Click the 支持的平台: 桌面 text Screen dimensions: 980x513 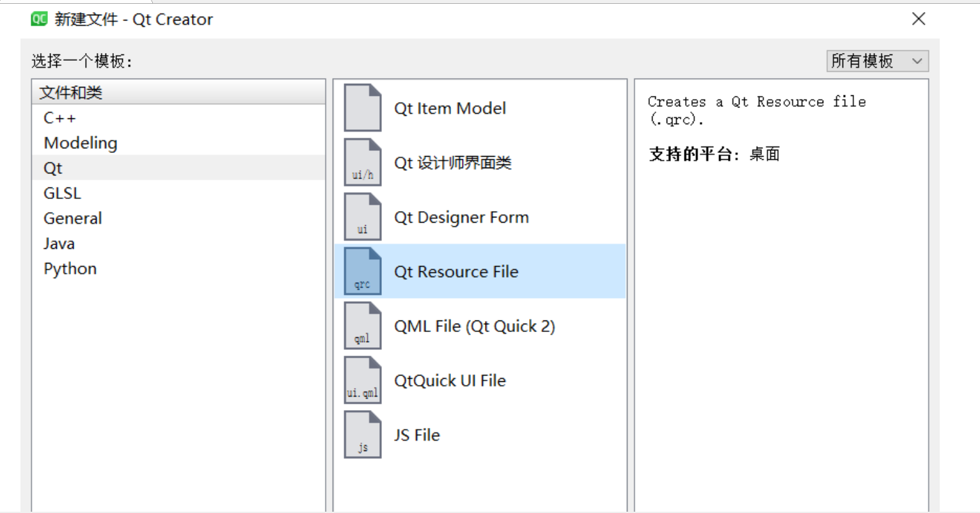[x=715, y=154]
